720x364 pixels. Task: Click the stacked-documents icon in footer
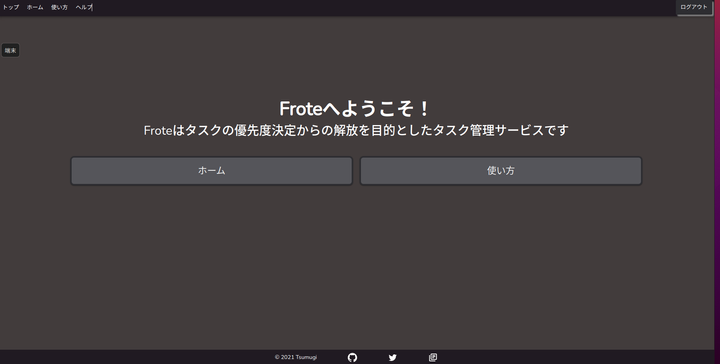point(433,357)
